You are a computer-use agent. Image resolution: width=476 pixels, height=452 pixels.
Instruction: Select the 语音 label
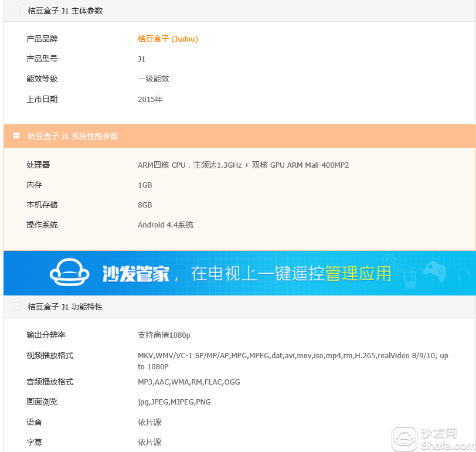pyautogui.click(x=35, y=422)
